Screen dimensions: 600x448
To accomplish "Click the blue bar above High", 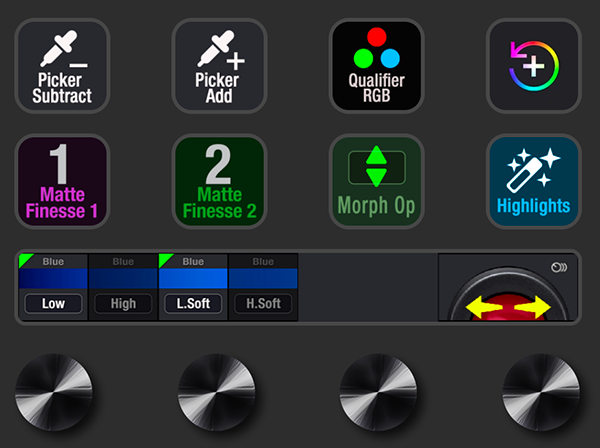I will 123,278.
